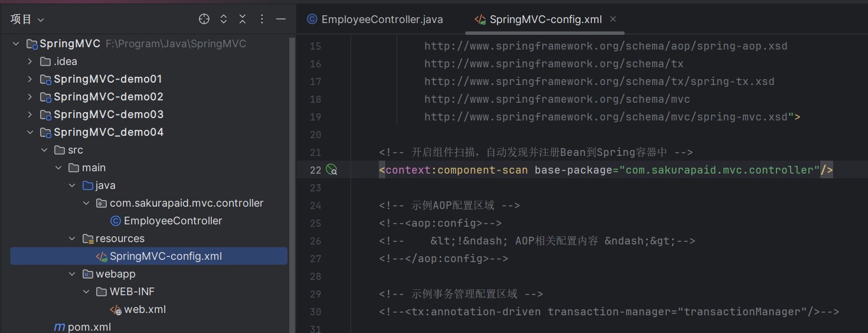The image size is (868, 333).
Task: Click line number 22 in the gutter
Action: (x=316, y=170)
